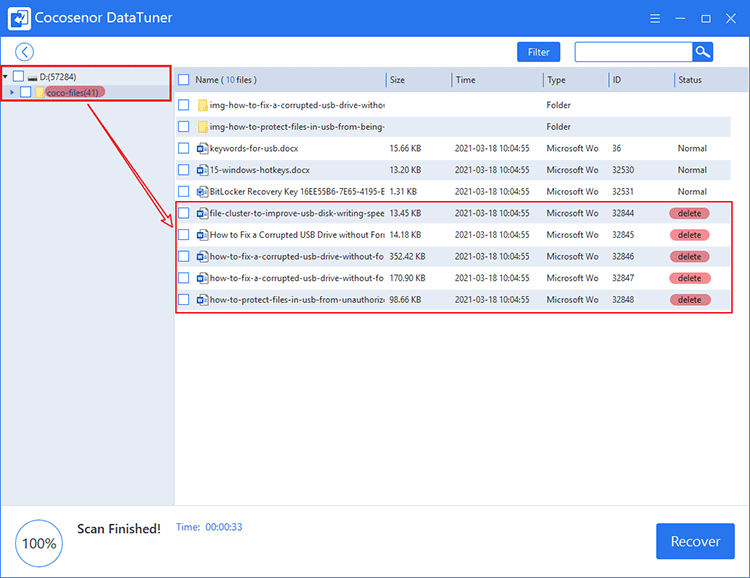Select the keywords-for-usb.docx file name
Viewport: 750px width, 578px height.
pyautogui.click(x=254, y=148)
